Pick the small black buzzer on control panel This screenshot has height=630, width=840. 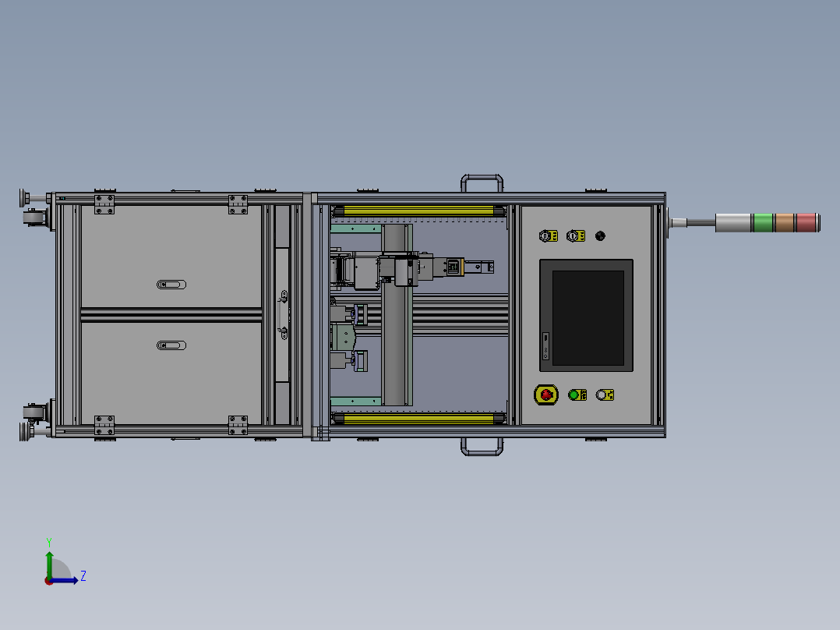point(600,236)
